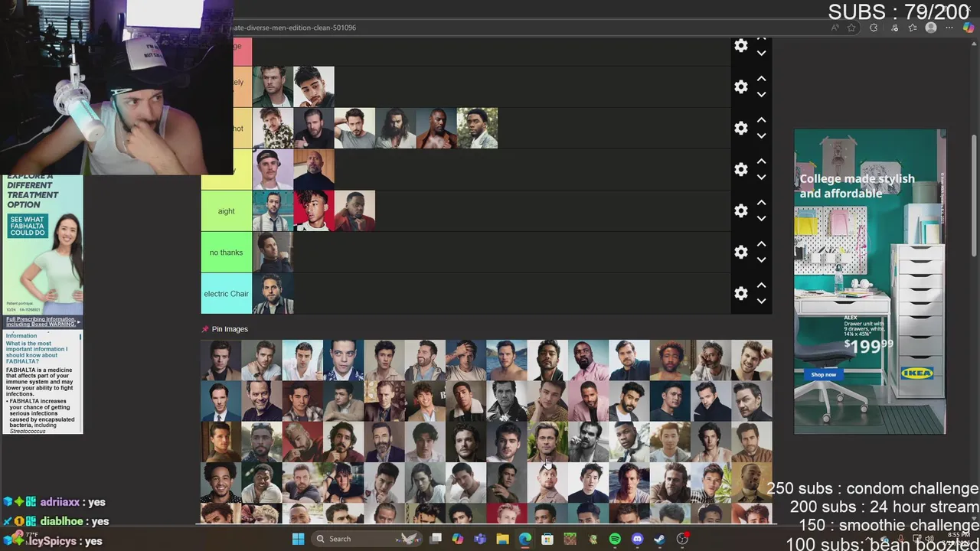Viewport: 980px width, 551px height.
Task: Open settings gear for the top pink tier
Action: pos(740,45)
